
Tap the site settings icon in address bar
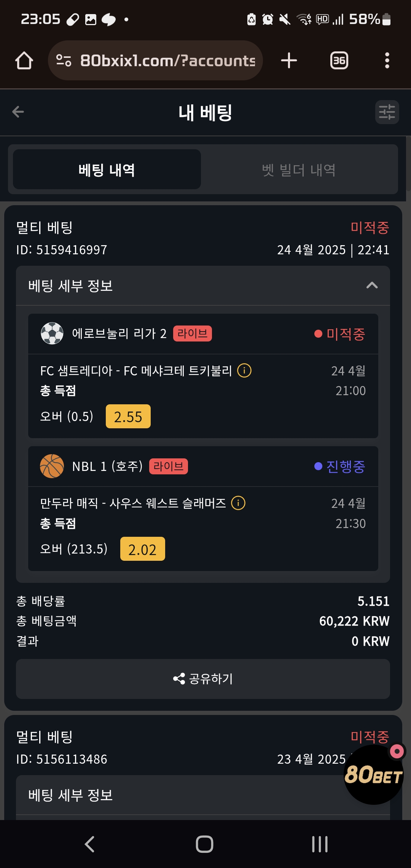pos(64,61)
